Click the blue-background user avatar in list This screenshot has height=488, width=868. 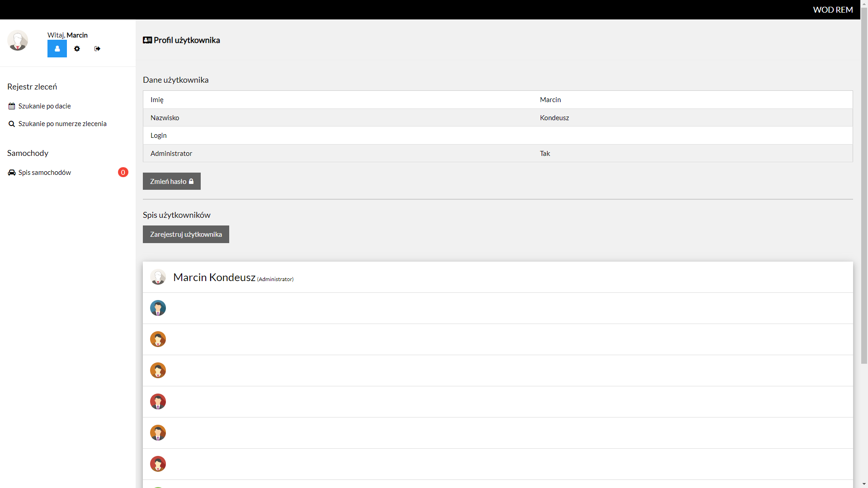[158, 308]
